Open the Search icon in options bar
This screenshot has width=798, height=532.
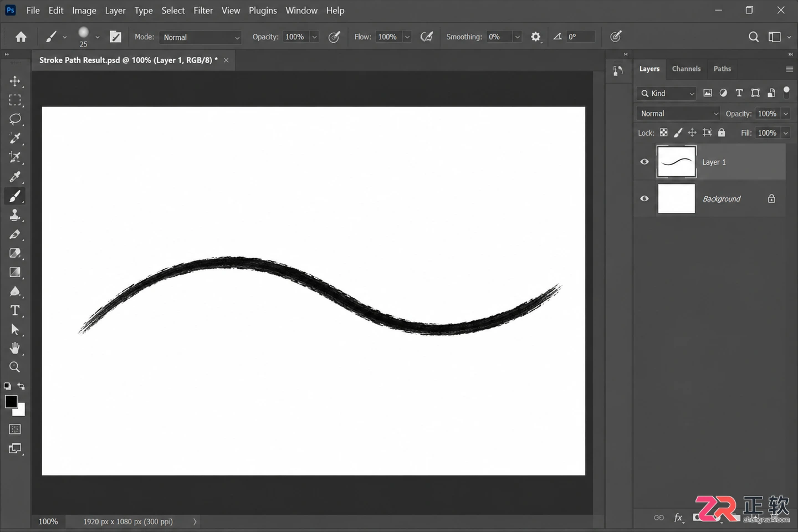coord(754,37)
